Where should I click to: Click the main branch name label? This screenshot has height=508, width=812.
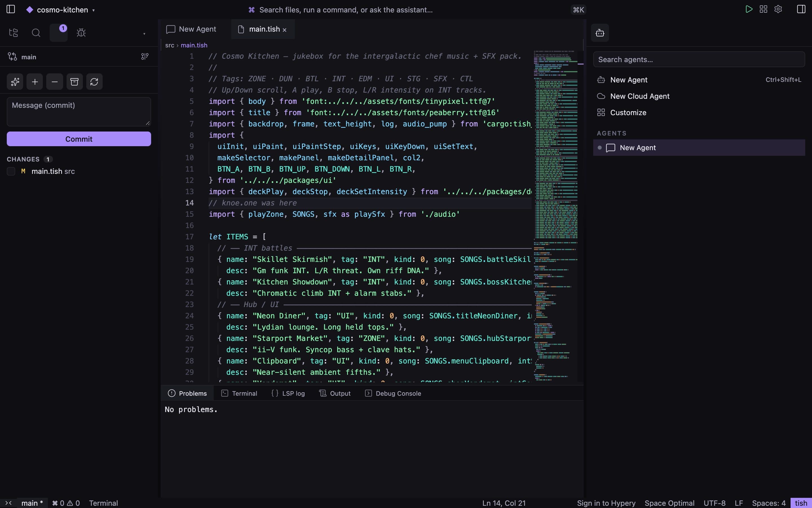[29, 57]
